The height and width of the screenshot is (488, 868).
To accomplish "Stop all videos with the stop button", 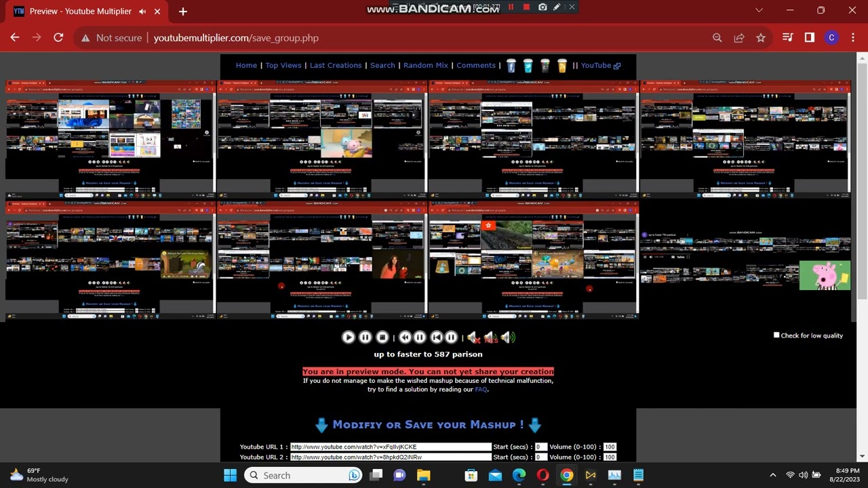I will pos(382,337).
